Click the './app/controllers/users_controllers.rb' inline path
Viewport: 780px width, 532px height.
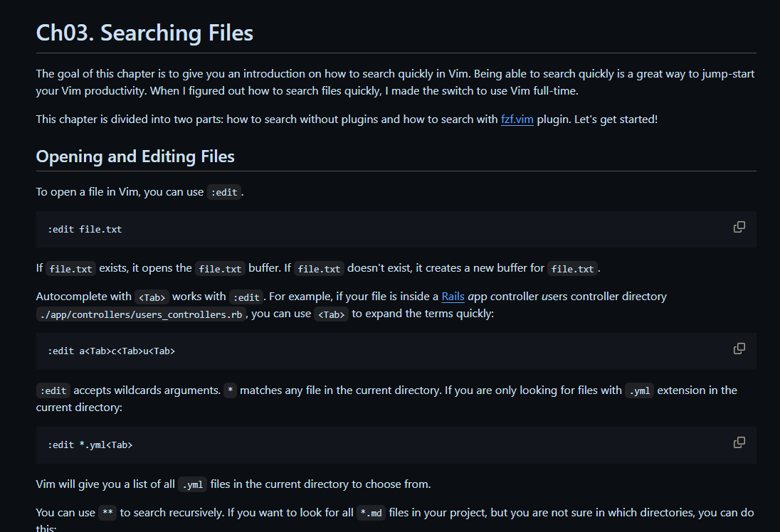click(141, 314)
